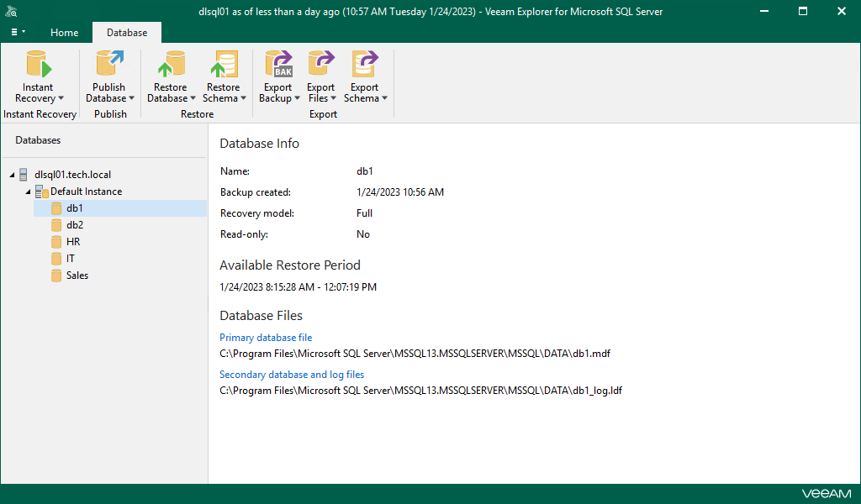
Task: Click the Name value db1 in Database Info
Action: 365,171
